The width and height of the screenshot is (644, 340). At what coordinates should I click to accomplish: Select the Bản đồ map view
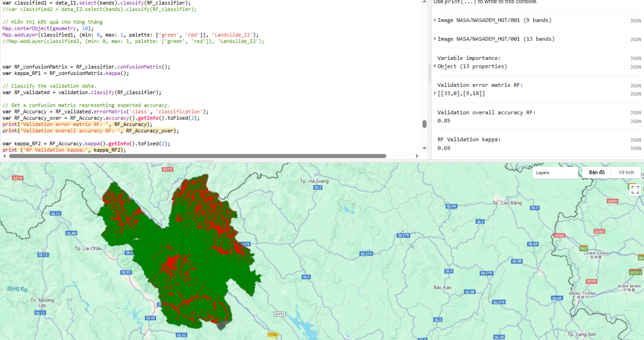click(x=596, y=173)
